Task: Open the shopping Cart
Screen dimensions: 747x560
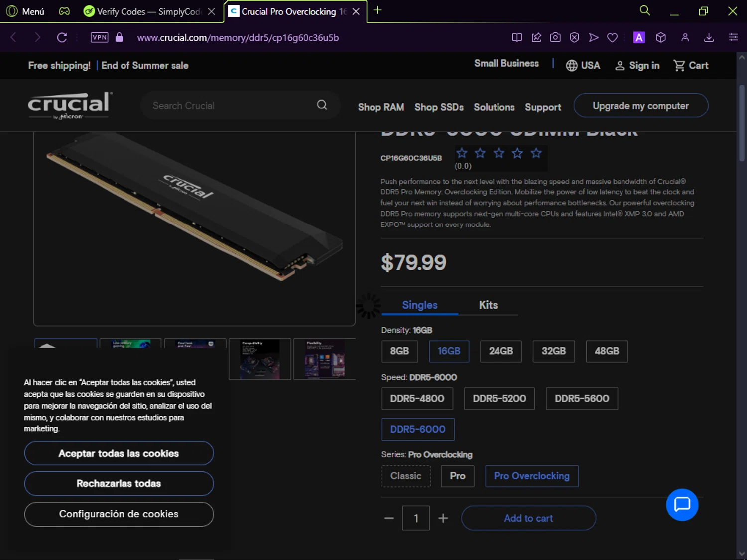Action: pos(691,65)
